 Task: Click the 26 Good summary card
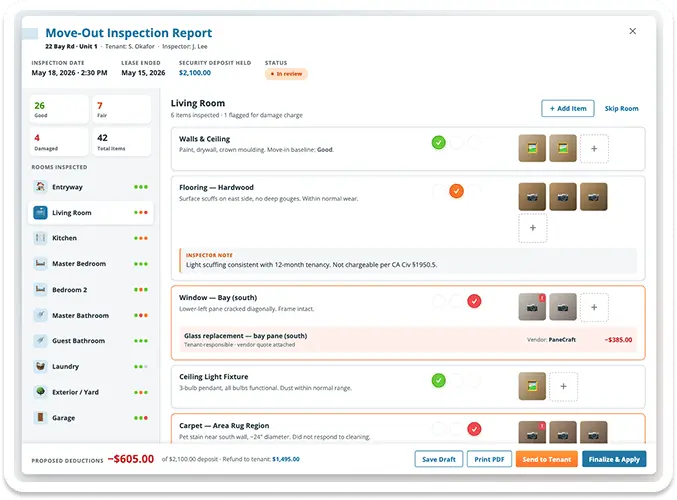point(59,109)
